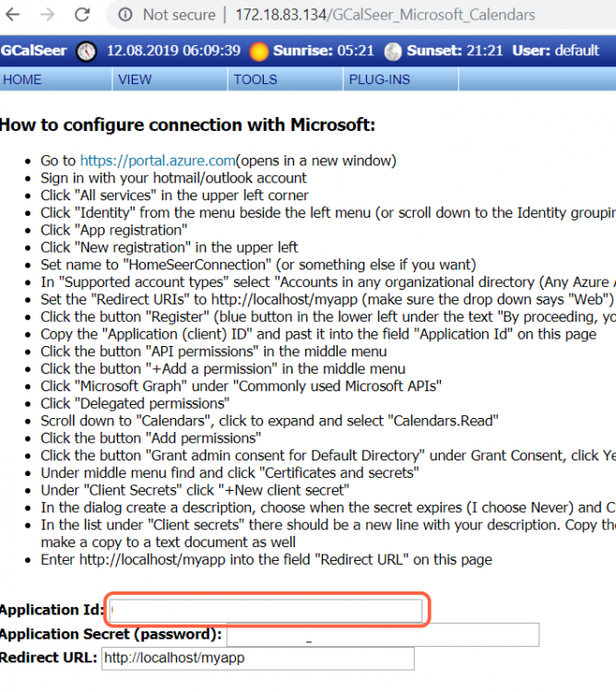Click the moon icon beside Sunset

click(x=393, y=51)
